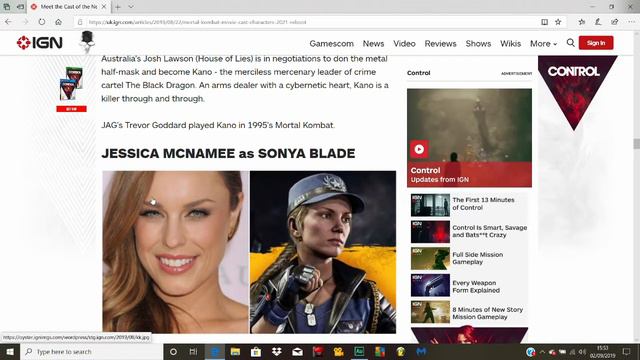Open the Mail app on the taskbar
640x360 pixels.
click(x=297, y=351)
